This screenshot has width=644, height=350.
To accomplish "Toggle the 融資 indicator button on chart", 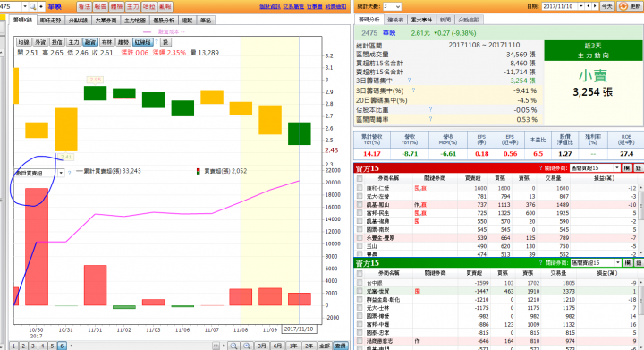I will pos(90,42).
